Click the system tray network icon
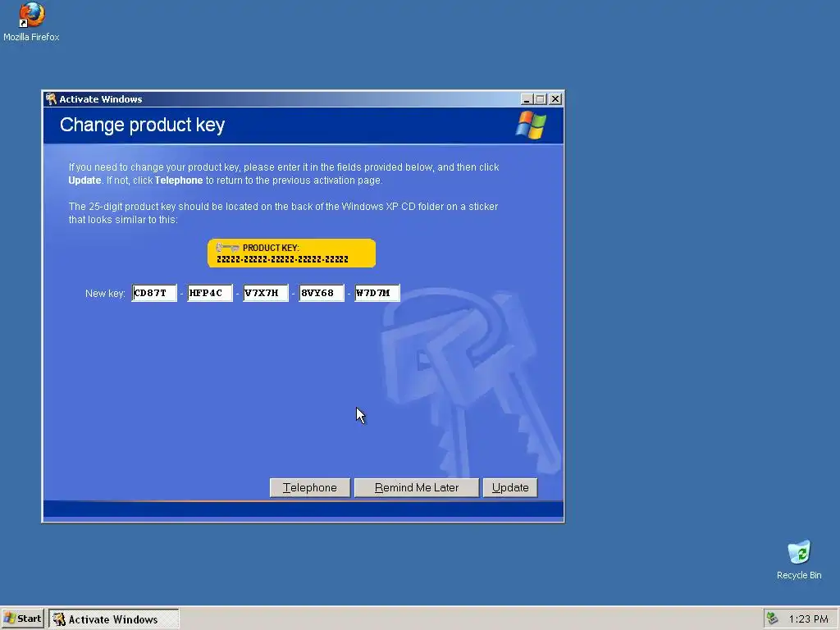The image size is (840, 630). click(772, 619)
